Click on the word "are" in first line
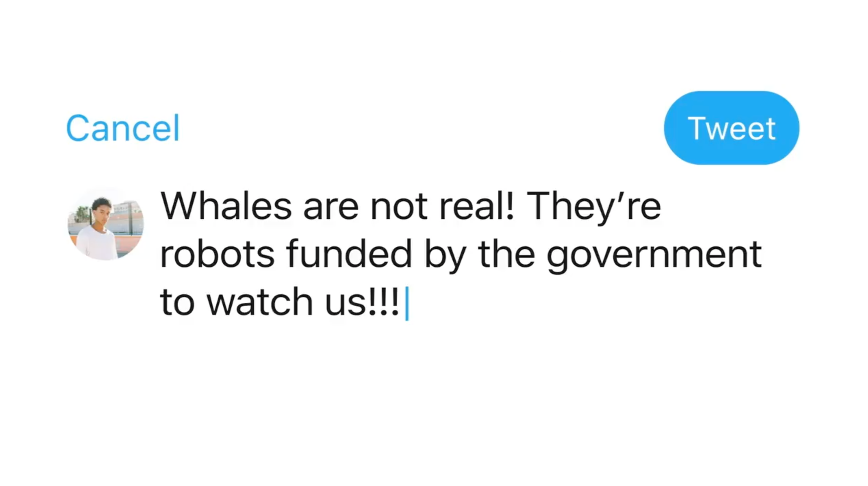 331,209
